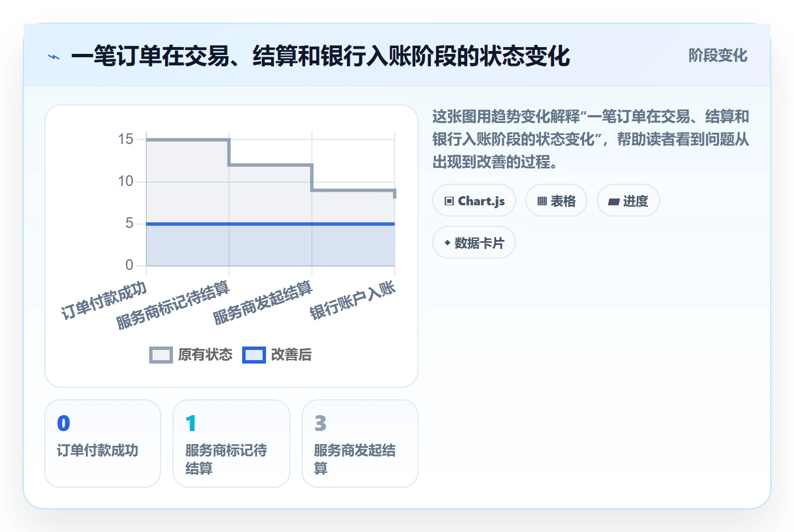Click the grid icon in the 表格 chip
The height and width of the screenshot is (532, 794).
coord(542,201)
